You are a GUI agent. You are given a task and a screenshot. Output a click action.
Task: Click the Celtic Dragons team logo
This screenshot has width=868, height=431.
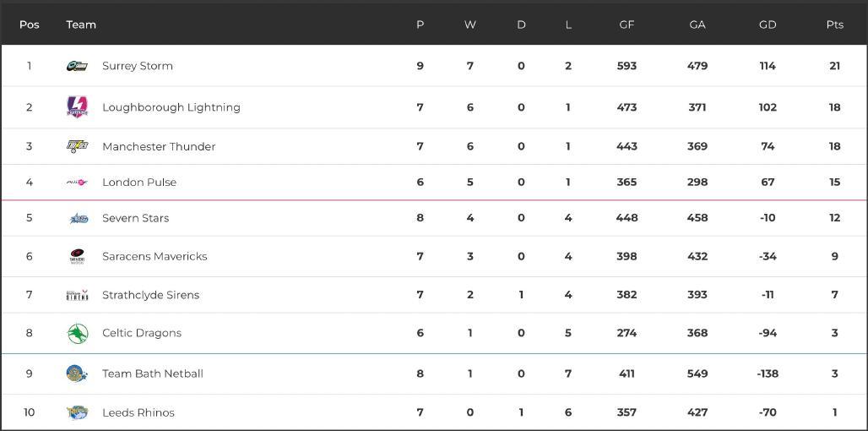coord(78,333)
